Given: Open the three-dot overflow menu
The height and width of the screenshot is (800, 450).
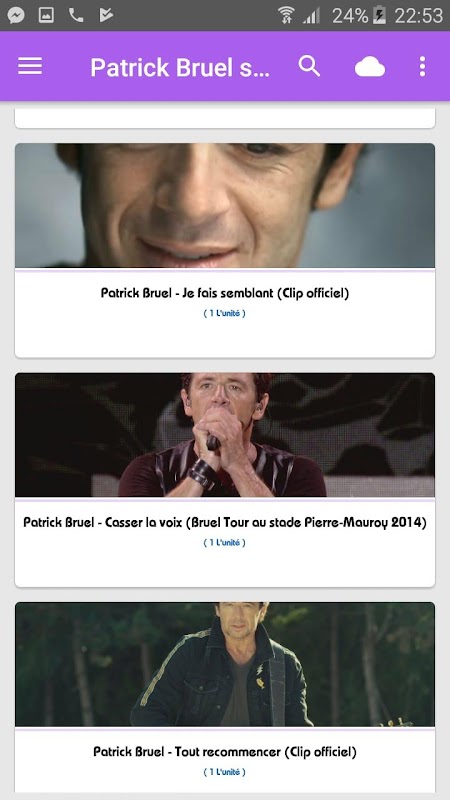Looking at the screenshot, I should point(422,66).
